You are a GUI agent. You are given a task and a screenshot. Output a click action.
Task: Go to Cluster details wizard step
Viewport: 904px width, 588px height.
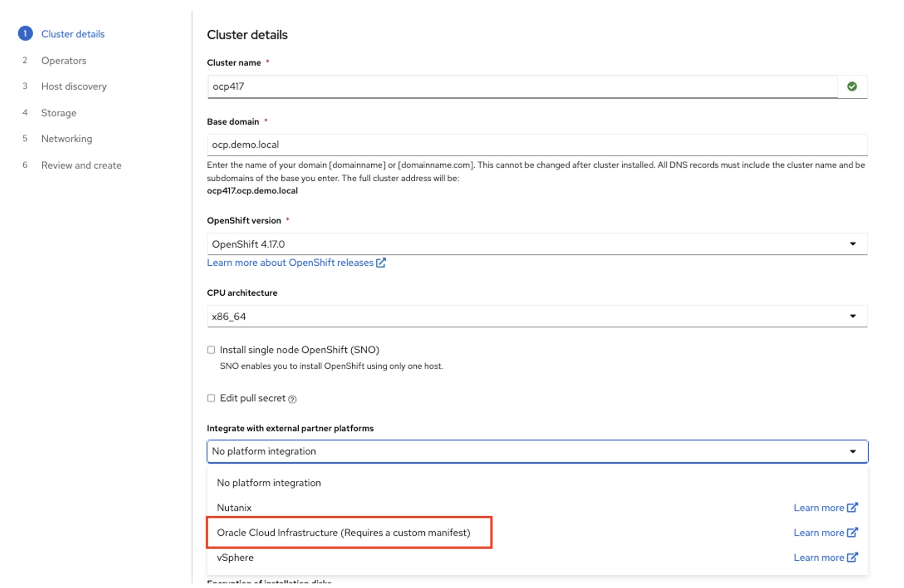click(x=73, y=34)
